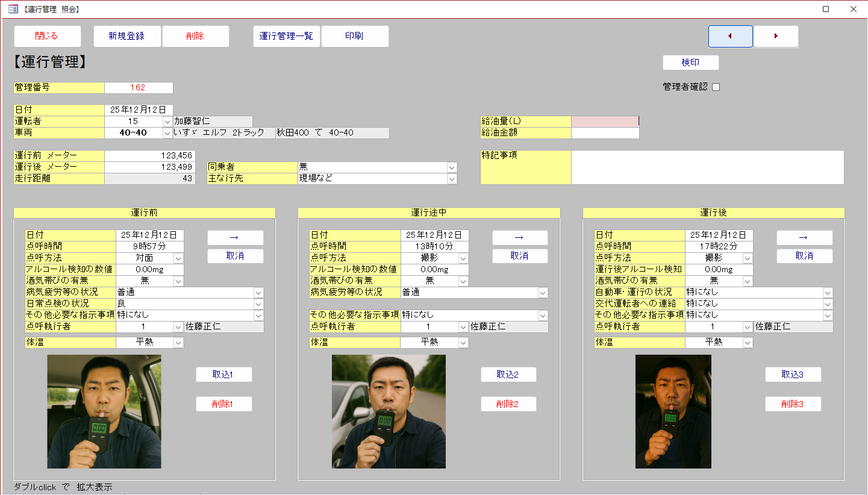Expand the 同乗者 combo box
868x495 pixels.
pos(452,167)
